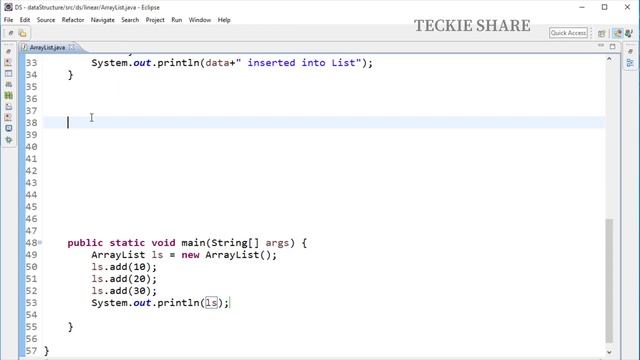640x360 pixels.
Task: Open the table-shaped view in left trim
Action: click(x=9, y=73)
